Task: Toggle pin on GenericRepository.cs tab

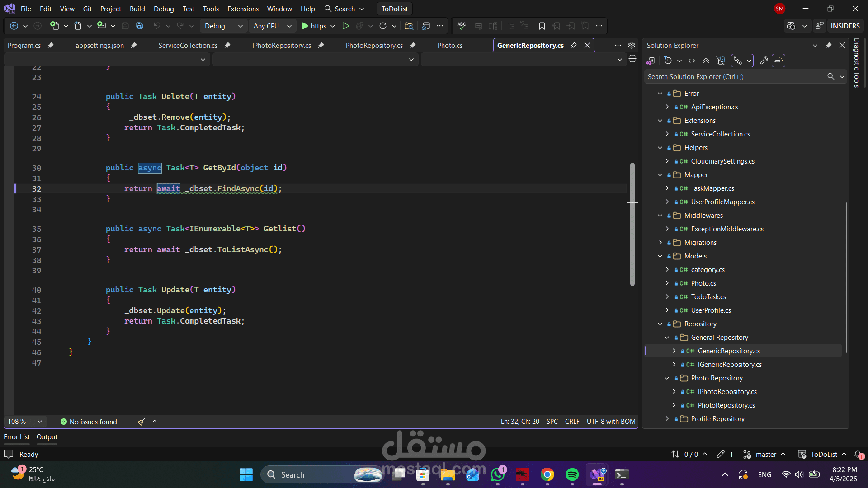Action: 574,45
